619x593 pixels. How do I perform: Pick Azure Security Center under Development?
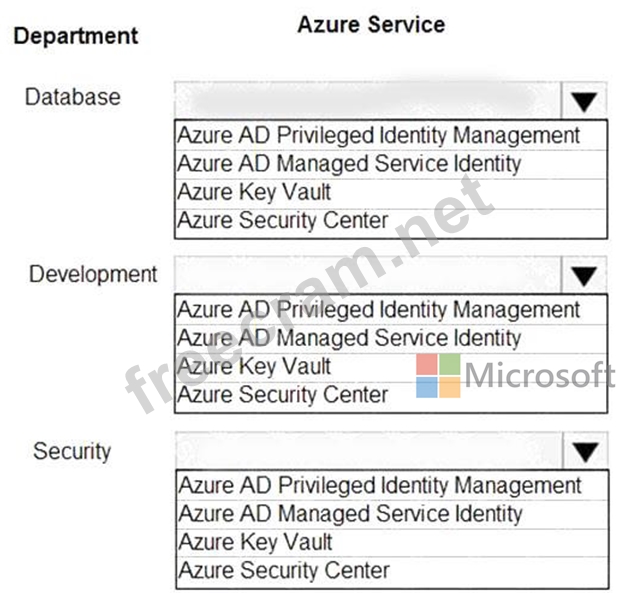(391, 396)
